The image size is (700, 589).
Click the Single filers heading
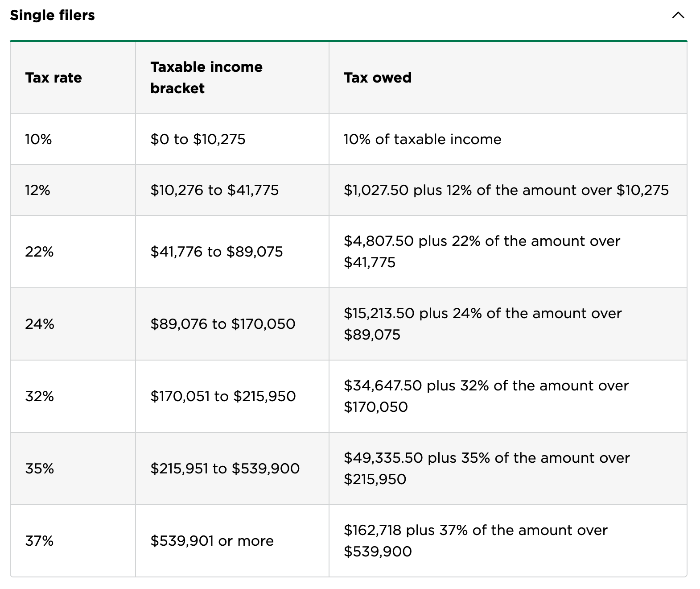53,16
